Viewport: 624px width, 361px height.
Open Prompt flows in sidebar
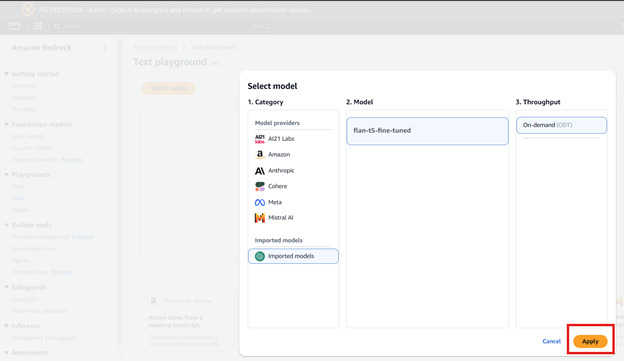point(30,272)
